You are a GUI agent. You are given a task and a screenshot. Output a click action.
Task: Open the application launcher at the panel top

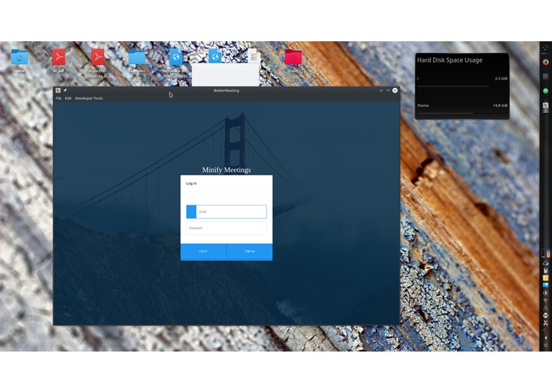tap(546, 48)
